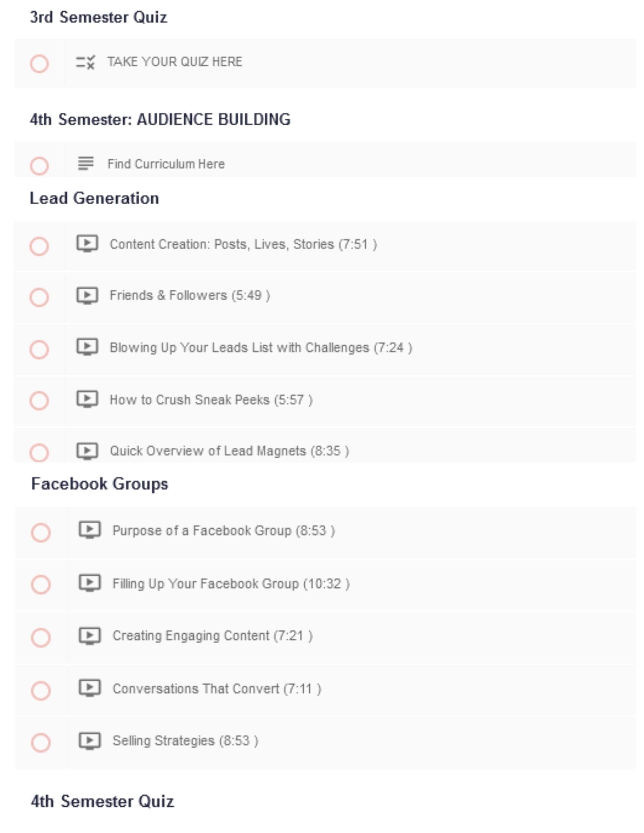Click video icon for Purpose of a Facebook Group
Screen dimensions: 644x833
(90, 530)
